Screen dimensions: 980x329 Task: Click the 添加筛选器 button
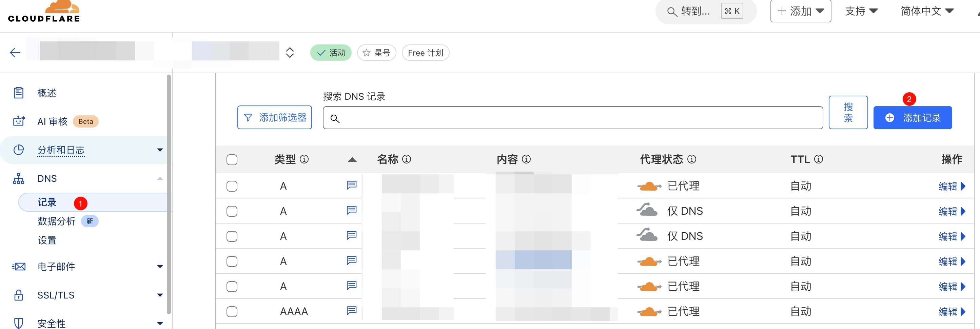click(x=274, y=118)
